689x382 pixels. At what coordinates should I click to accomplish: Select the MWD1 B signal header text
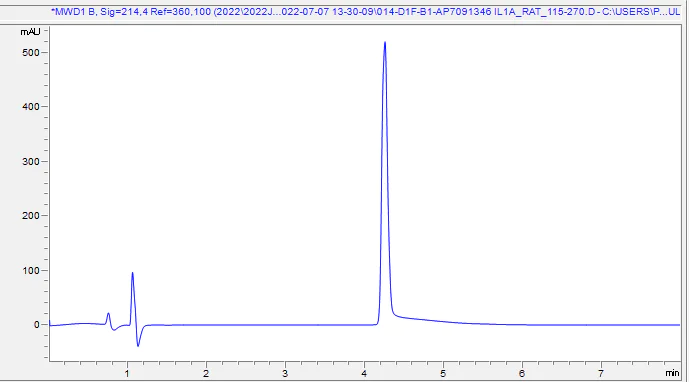pos(366,12)
